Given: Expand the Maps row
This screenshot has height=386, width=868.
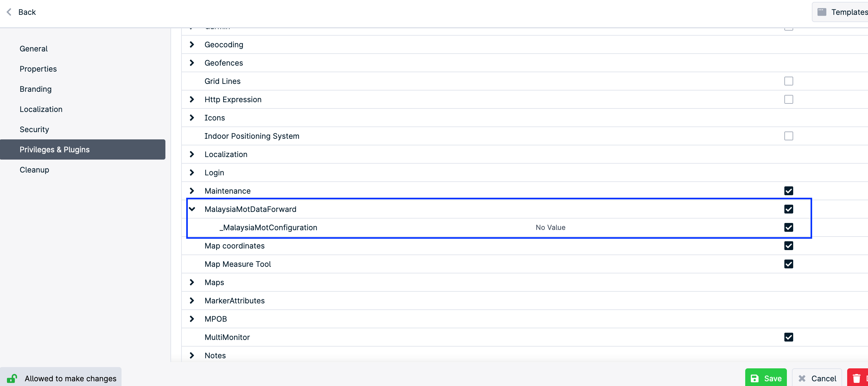Looking at the screenshot, I should point(192,282).
